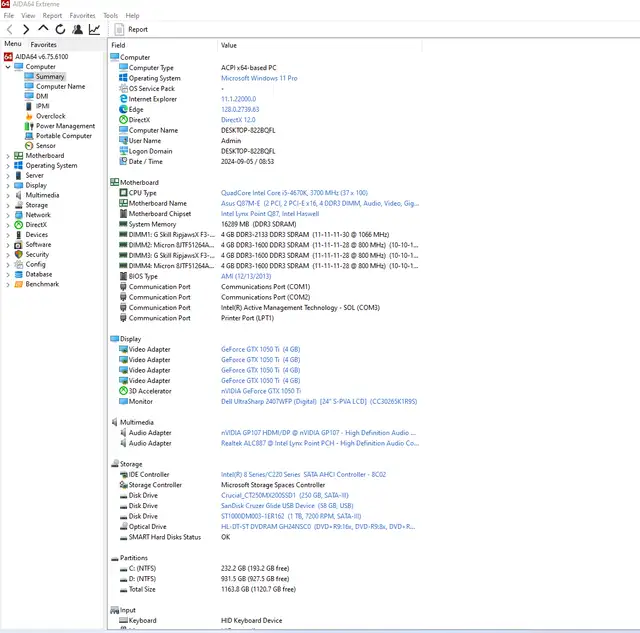Expand the Display tree node
The width and height of the screenshot is (640, 633).
click(8, 185)
